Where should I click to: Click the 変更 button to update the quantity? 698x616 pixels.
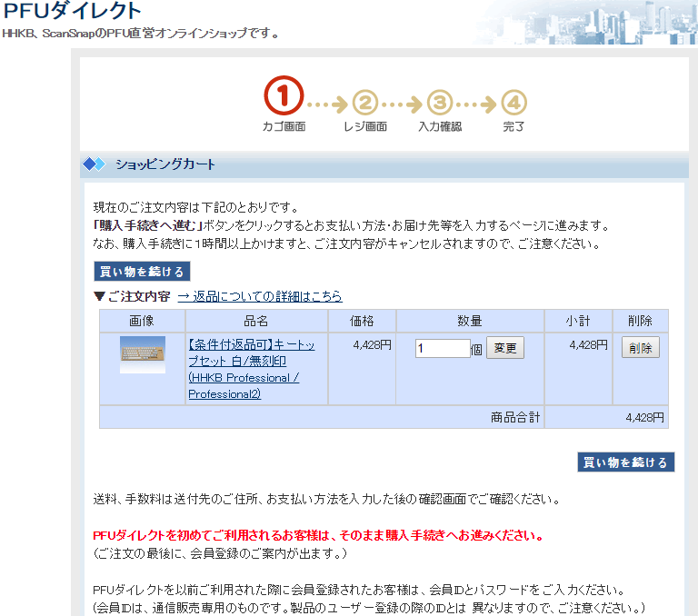point(504,348)
